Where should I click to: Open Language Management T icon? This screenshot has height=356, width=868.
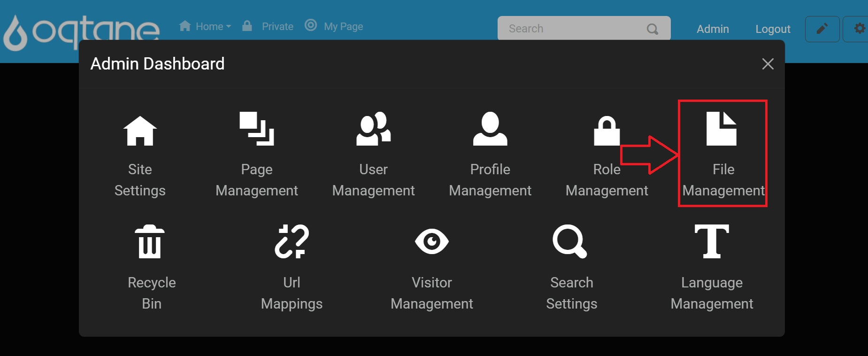click(x=712, y=242)
